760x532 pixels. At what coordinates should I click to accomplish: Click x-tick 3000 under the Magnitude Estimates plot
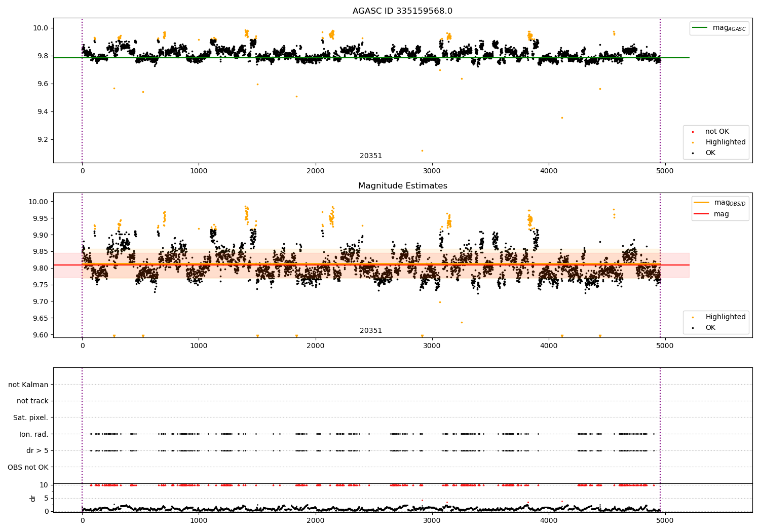click(x=432, y=346)
